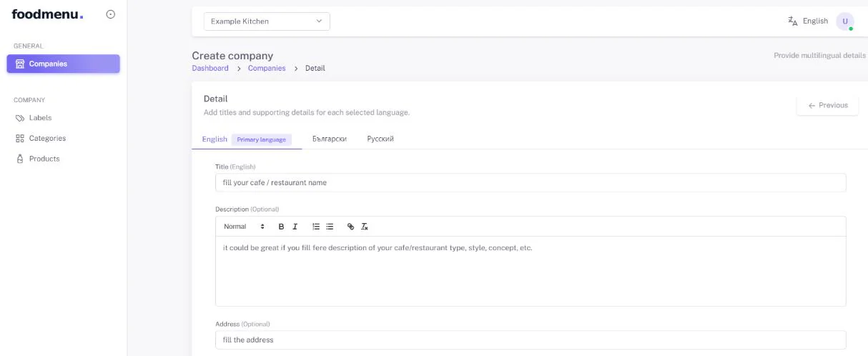This screenshot has height=356, width=868.
Task: Go to Dashboard breadcrumb link
Action: click(x=210, y=69)
